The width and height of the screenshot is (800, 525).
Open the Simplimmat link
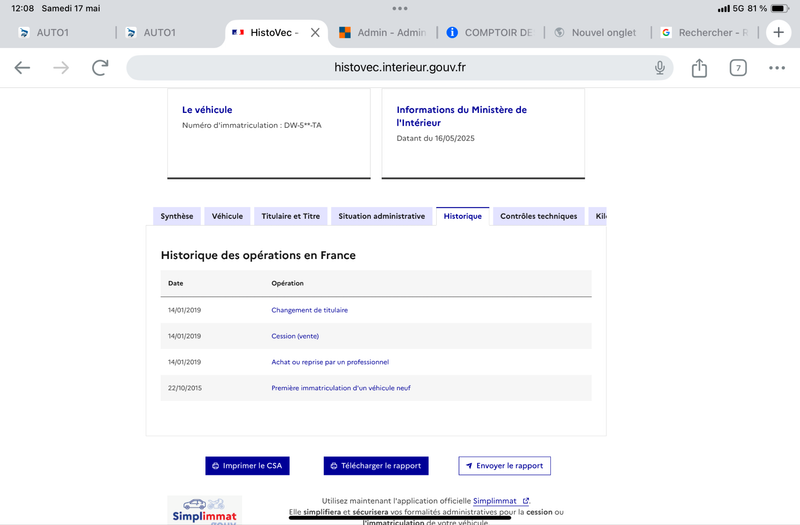point(501,501)
